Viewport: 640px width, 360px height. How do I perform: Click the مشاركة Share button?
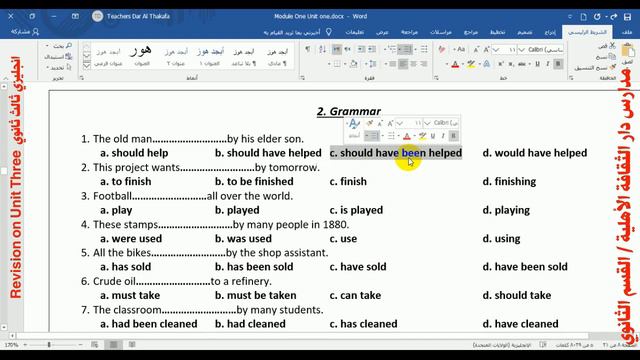pos(25,31)
